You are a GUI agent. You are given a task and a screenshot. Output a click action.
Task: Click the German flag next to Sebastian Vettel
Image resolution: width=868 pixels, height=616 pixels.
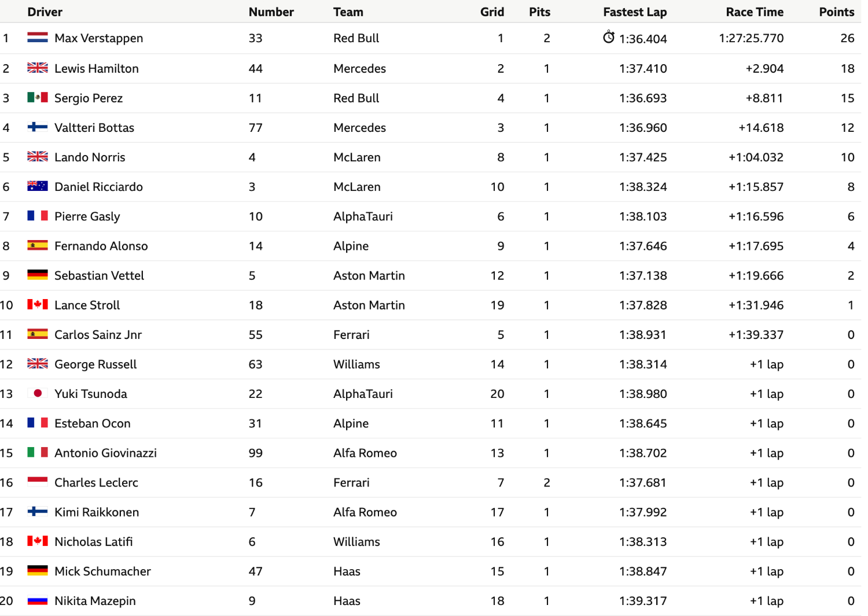38,274
